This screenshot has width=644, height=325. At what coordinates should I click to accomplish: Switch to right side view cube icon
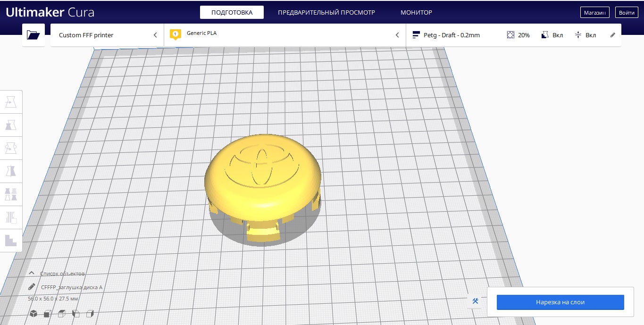(x=90, y=314)
